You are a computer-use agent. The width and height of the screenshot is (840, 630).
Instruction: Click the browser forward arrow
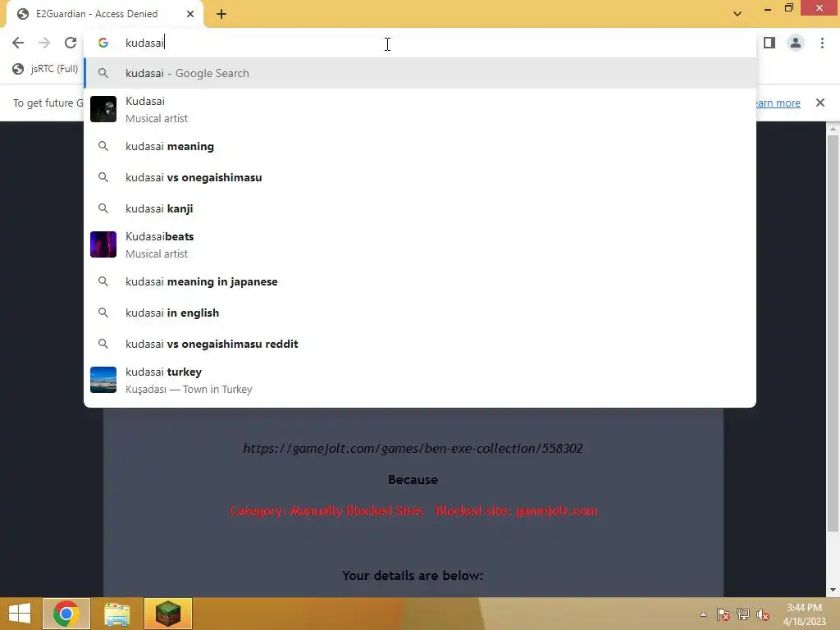(x=44, y=43)
